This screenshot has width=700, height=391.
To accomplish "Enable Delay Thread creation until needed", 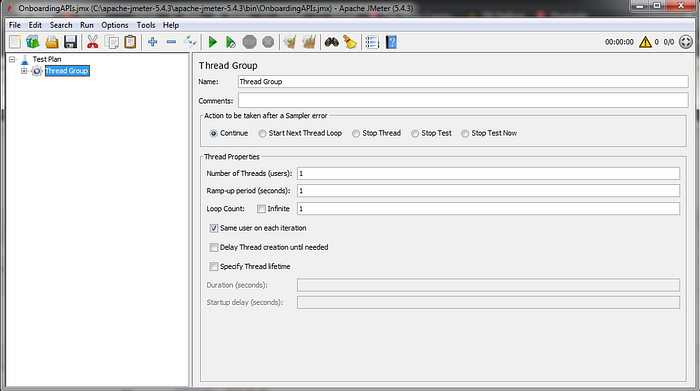I will point(214,247).
